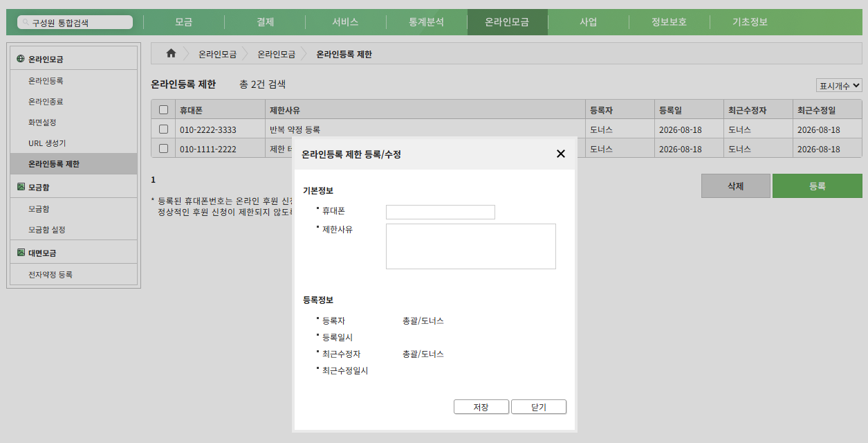Open the 사업 top menu
The width and height of the screenshot is (868, 443).
(589, 22)
